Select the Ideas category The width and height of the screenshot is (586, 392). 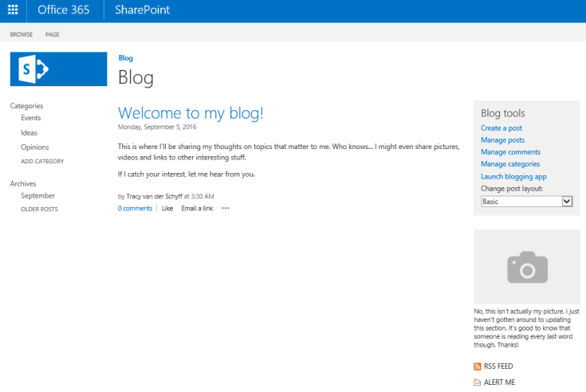click(29, 133)
